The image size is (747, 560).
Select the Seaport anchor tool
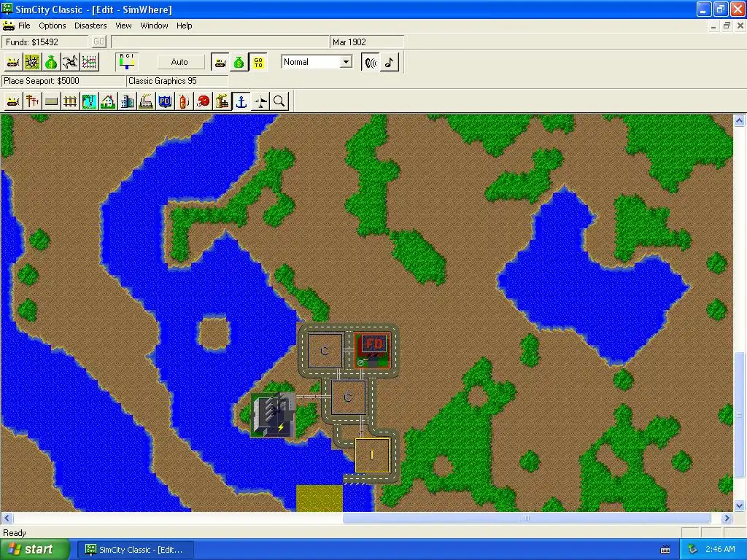click(x=241, y=101)
